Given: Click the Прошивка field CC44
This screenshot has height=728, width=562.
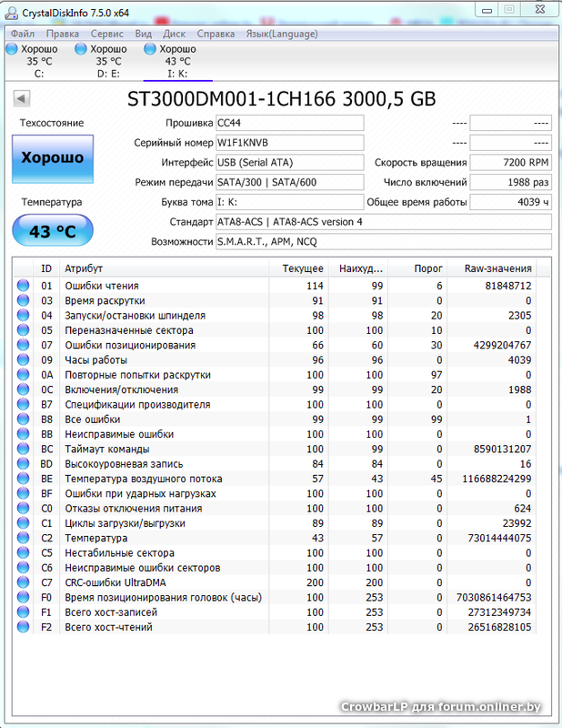Looking at the screenshot, I should (x=289, y=123).
